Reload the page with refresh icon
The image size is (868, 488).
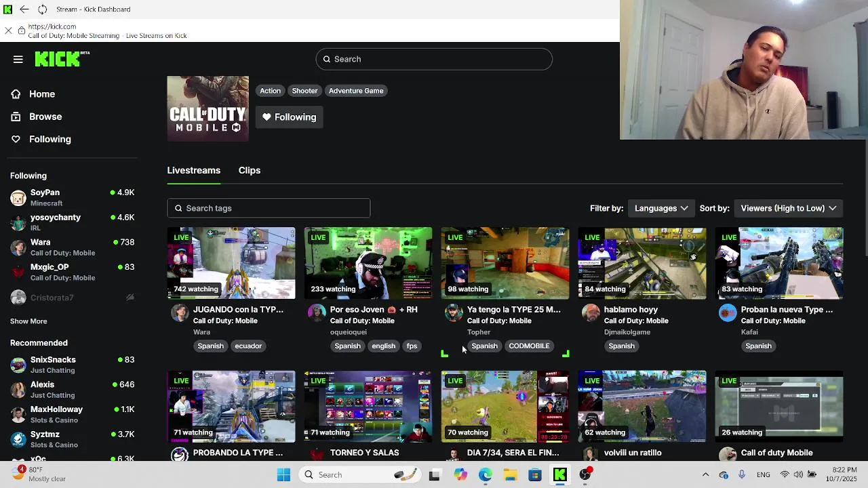42,9
